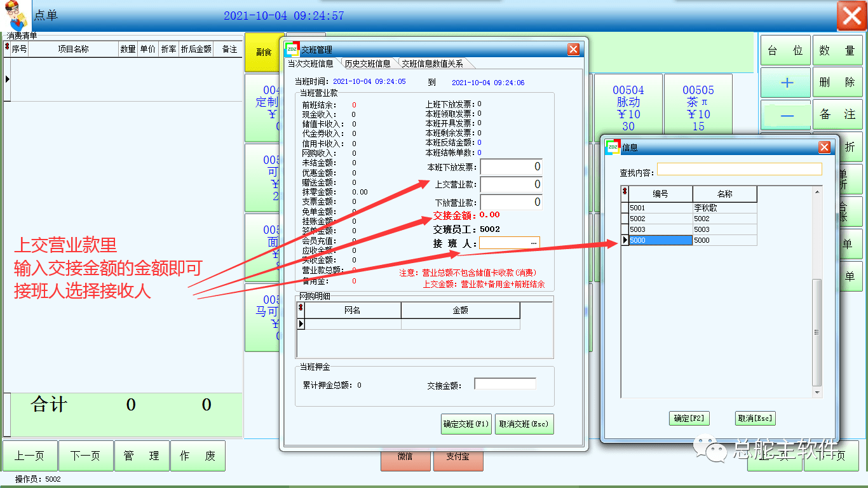Click the 网名 column header
The width and height of the screenshot is (868, 488).
click(x=353, y=310)
